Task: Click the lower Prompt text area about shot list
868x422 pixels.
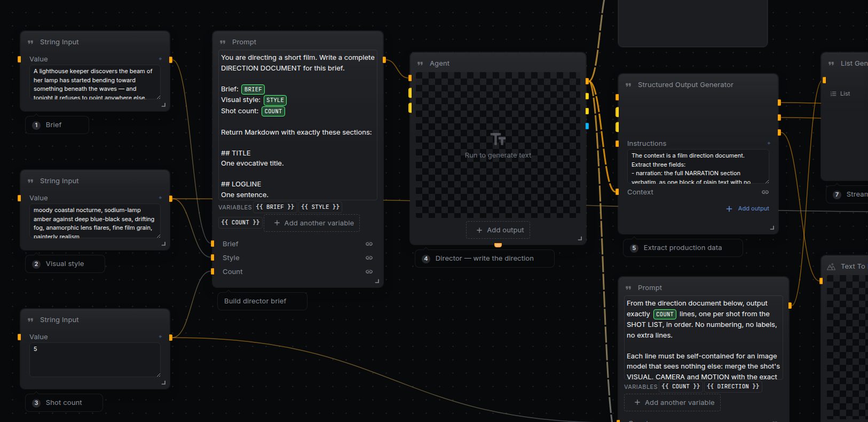Action: click(704, 338)
